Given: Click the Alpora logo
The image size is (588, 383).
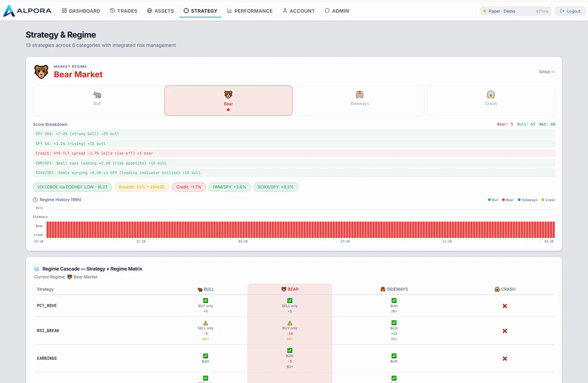Looking at the screenshot, I should click(27, 11).
